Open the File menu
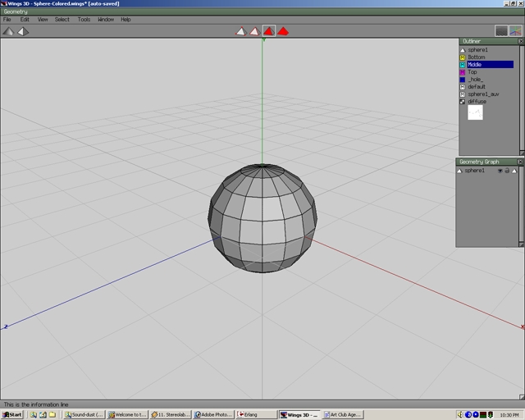Screen dimensions: 525x420 7,20
